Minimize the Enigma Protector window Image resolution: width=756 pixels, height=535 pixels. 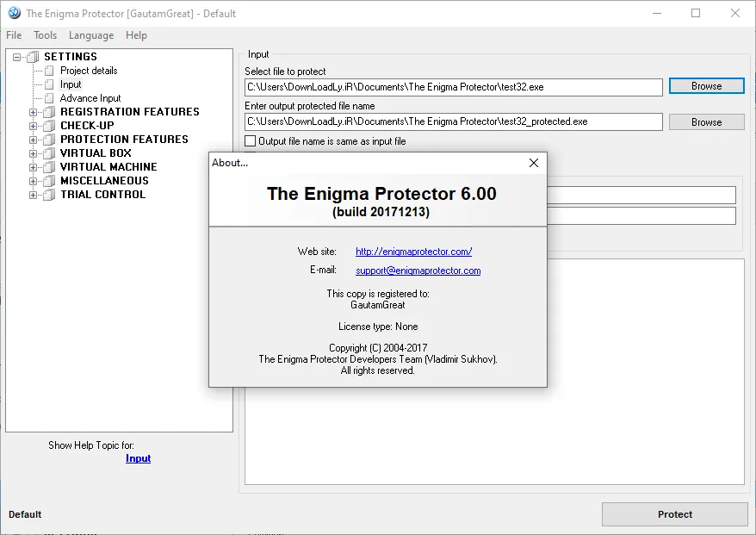(x=656, y=13)
